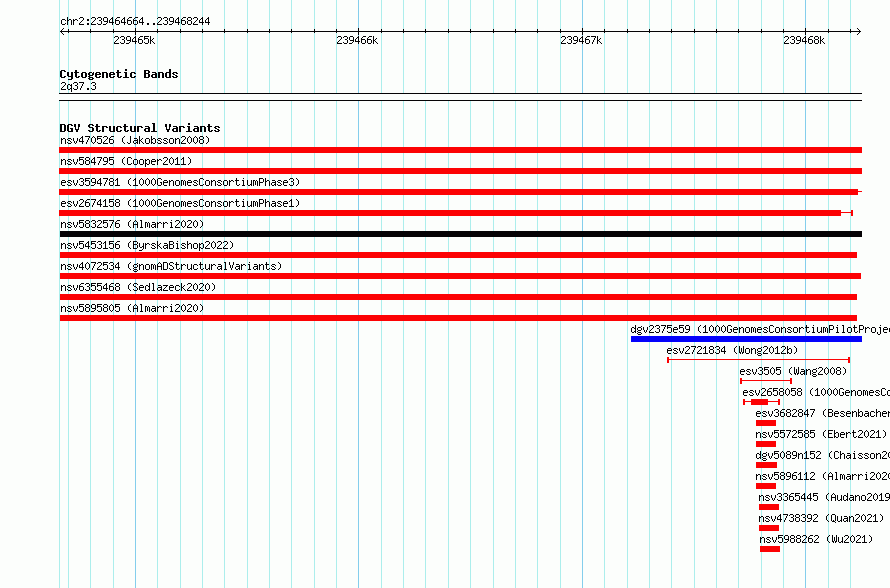The width and height of the screenshot is (890, 588).
Task: Click the right arrow end of ruler
Action: click(858, 31)
